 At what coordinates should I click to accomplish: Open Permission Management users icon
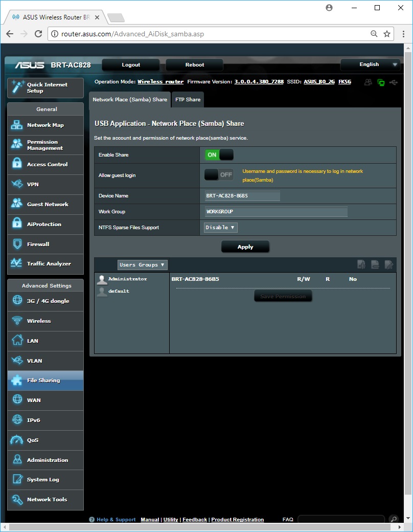(17, 144)
